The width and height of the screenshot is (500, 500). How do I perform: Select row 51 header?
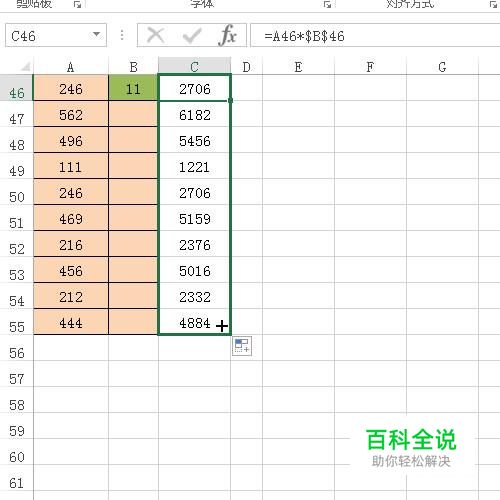click(x=17, y=218)
